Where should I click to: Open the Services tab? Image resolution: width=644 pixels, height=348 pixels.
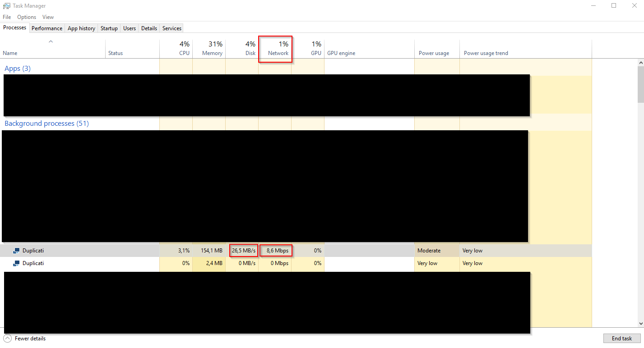point(171,28)
